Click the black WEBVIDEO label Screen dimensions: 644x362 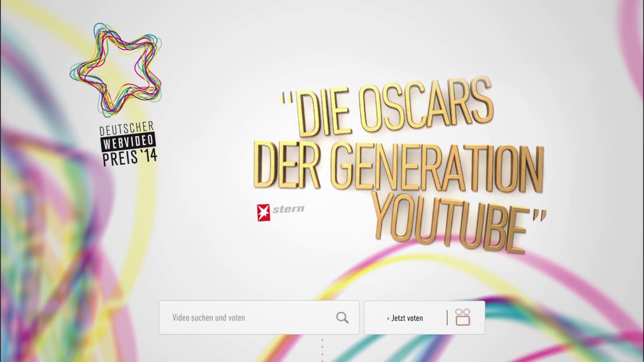click(x=128, y=141)
